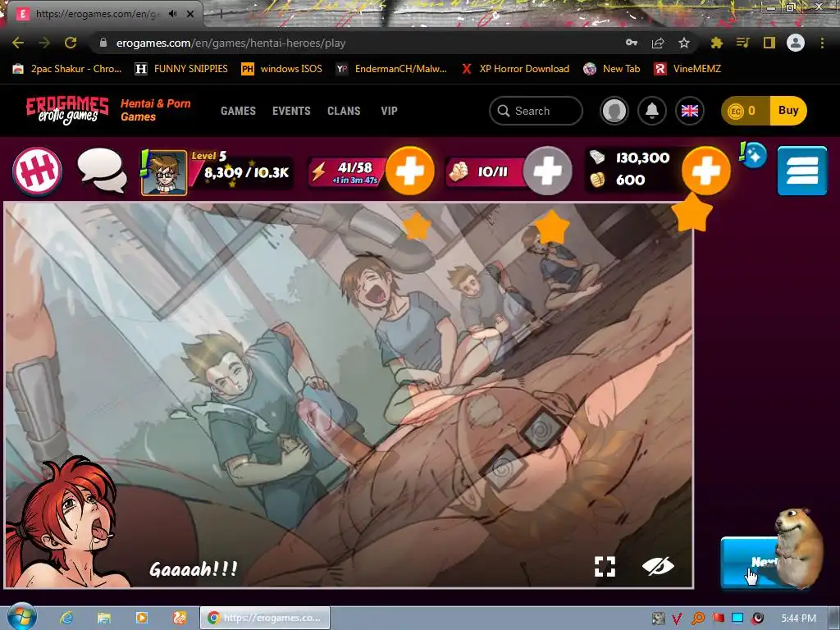The width and height of the screenshot is (840, 630).
Task: Open the EVENTS menu item
Action: pos(291,111)
